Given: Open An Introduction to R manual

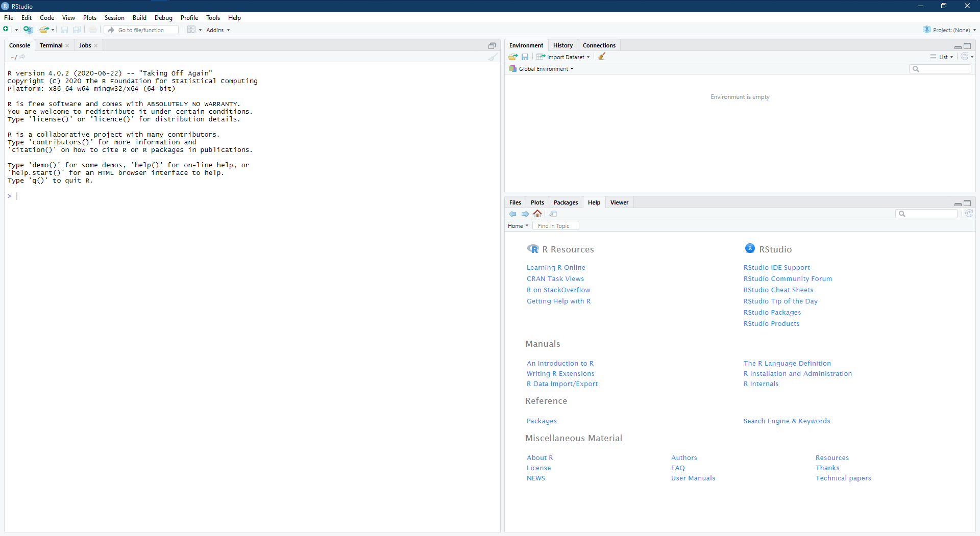Looking at the screenshot, I should (560, 363).
